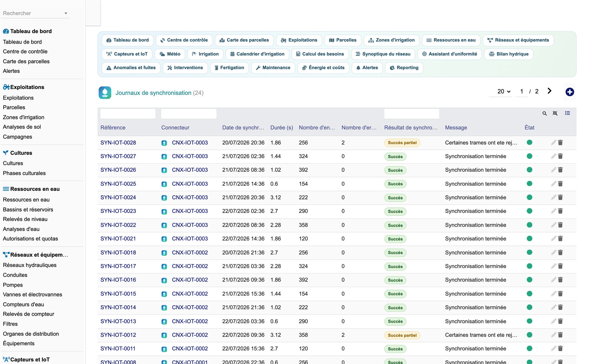Viewport: 589px width, 364px height.
Task: Click green État dot of SYN-IOT-0028
Action: tap(529, 142)
